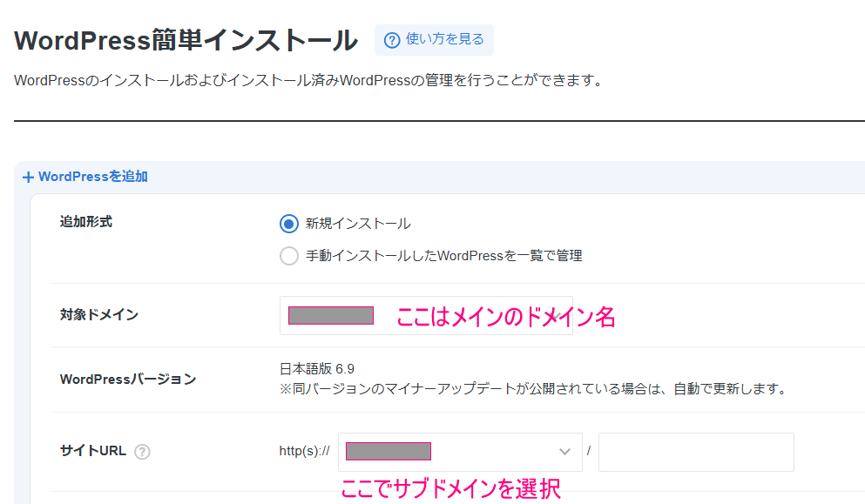This screenshot has width=865, height=504.
Task: Click the 追加形式 row label
Action: coord(85,222)
